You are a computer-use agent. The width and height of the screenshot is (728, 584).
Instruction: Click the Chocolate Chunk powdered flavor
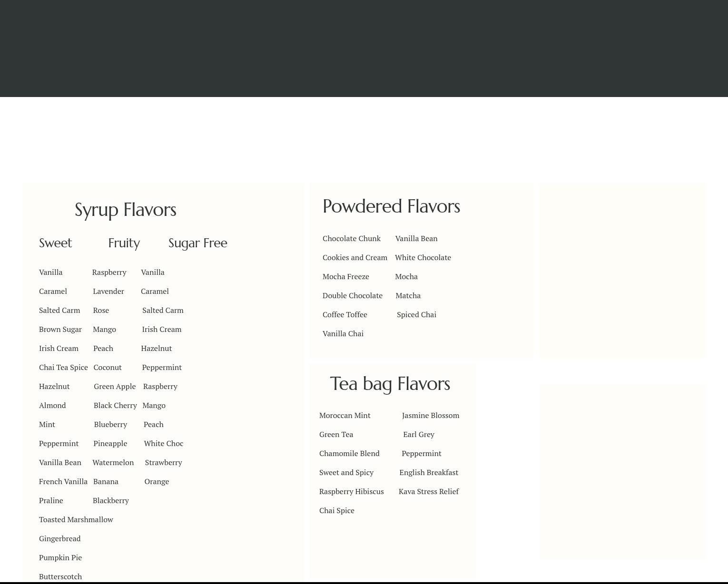tap(352, 238)
